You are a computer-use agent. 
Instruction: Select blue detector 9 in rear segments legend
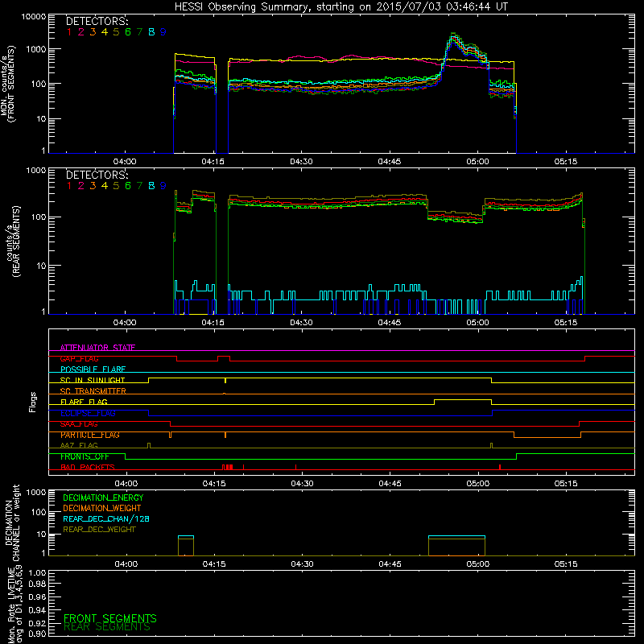pos(163,186)
